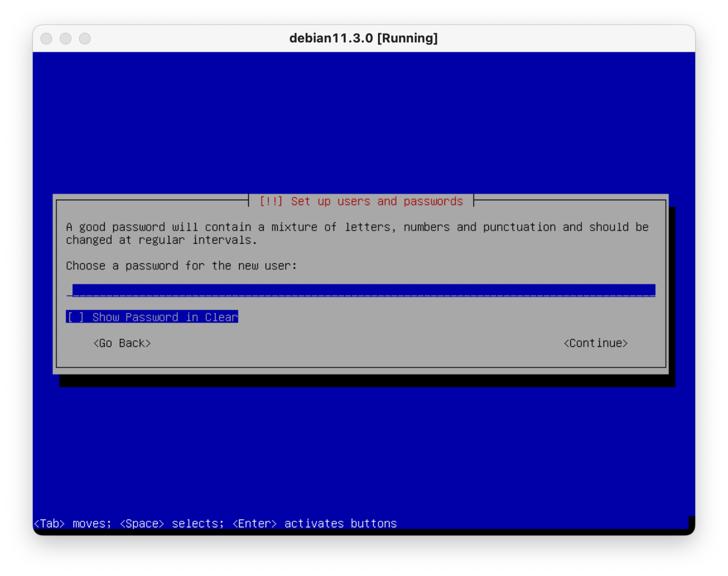Screen dimensions: 728x576
Task: Click the <Space> selects hint in footer
Action: tap(172, 523)
